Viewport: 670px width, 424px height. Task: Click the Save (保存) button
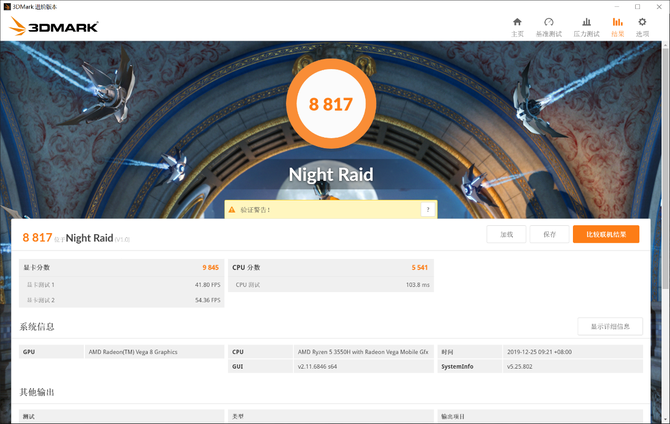tap(550, 234)
